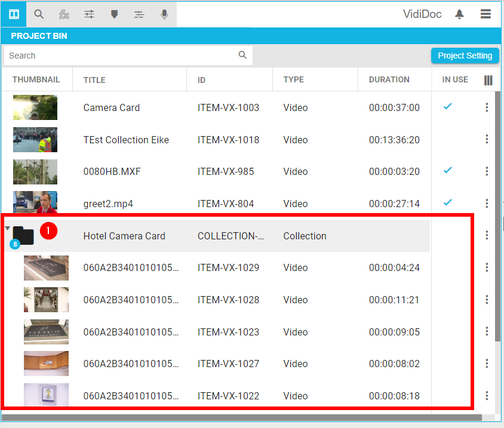Sort by the Duration column header
The width and height of the screenshot is (504, 428).
[x=389, y=79]
